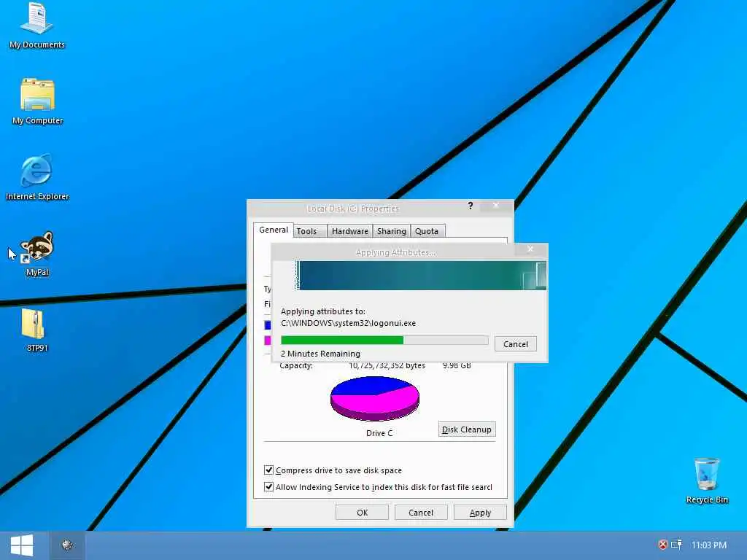Open the Windows Start button

pos(21,545)
